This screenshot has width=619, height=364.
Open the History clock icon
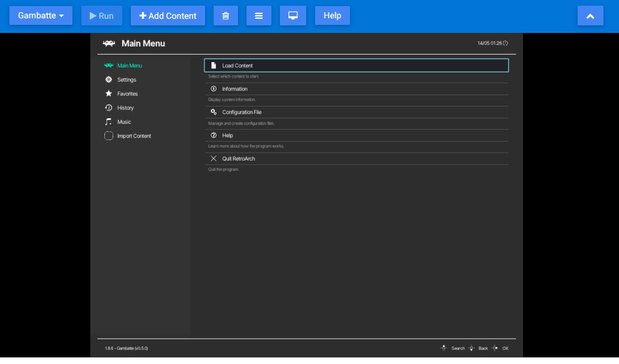pos(109,108)
